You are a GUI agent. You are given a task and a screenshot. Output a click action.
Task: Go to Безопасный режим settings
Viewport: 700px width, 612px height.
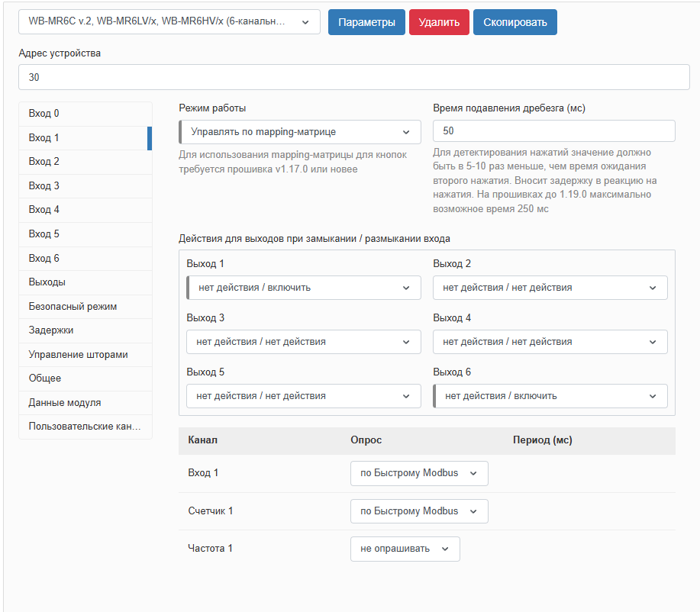[85, 307]
